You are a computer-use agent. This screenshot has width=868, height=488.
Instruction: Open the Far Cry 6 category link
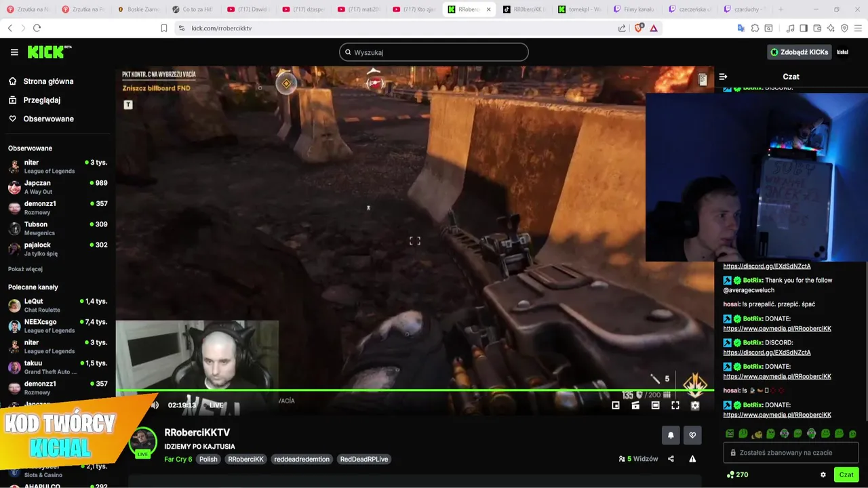(x=178, y=459)
